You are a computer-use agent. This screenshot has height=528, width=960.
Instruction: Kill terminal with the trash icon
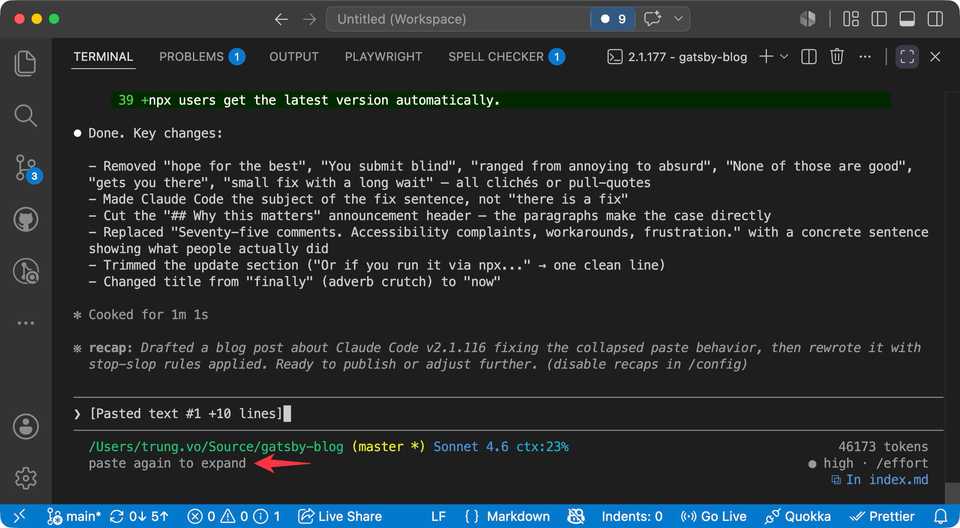(x=837, y=57)
